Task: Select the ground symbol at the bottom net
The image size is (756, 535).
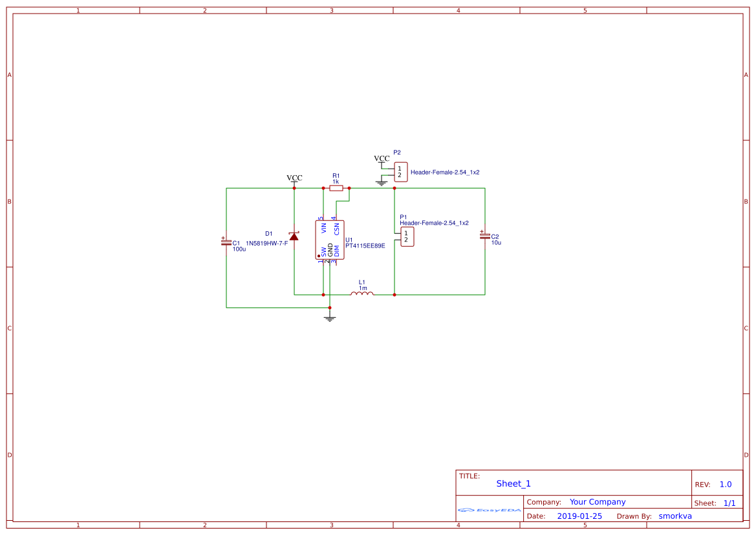Action: pos(330,317)
